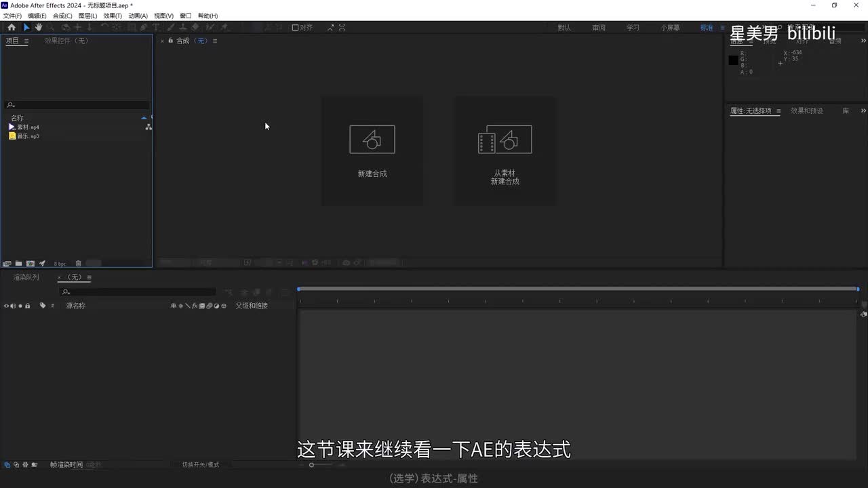Select the Clone Stamp tool
This screenshot has width=868, height=488.
[x=182, y=27]
